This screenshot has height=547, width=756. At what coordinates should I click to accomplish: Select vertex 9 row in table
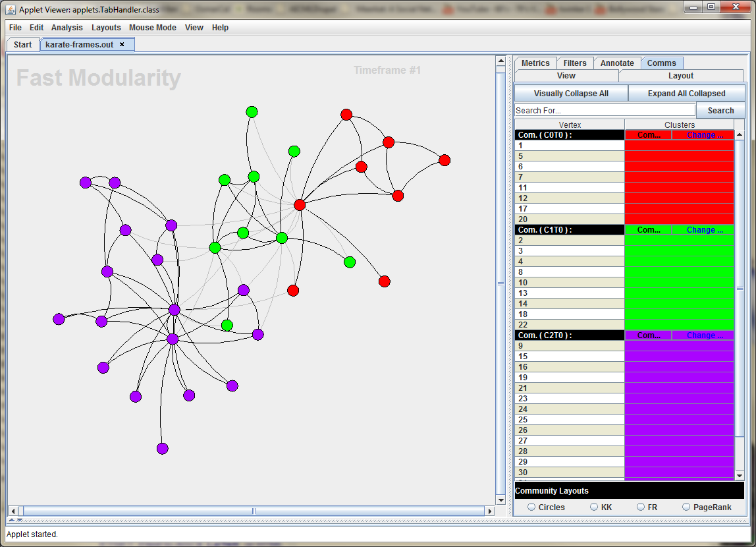(x=624, y=346)
